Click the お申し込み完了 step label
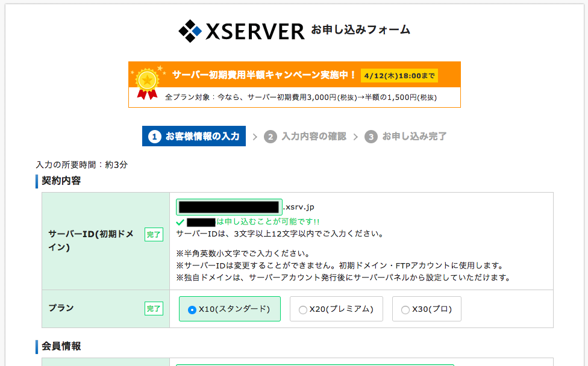This screenshot has width=588, height=366. tap(414, 137)
